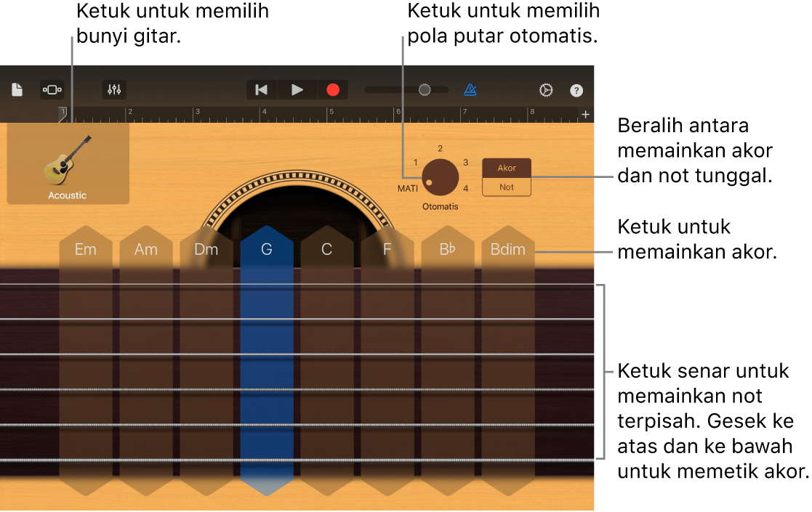Open the help question mark
Viewport: 812px width, 512px height.
pyautogui.click(x=576, y=89)
